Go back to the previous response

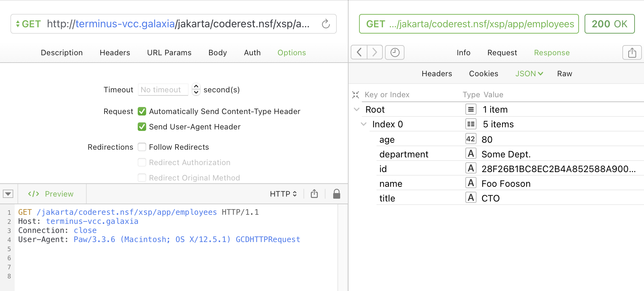point(359,52)
